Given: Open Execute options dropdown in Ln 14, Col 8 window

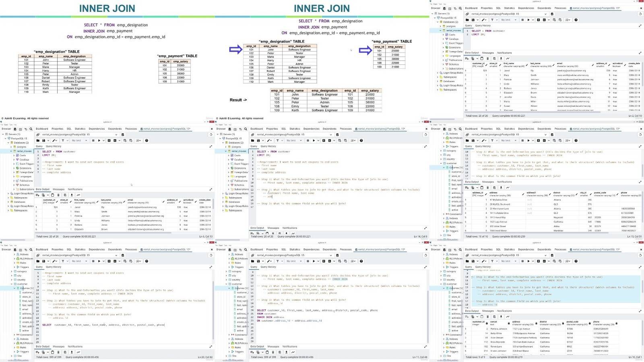Looking at the screenshot, I should [319, 141].
